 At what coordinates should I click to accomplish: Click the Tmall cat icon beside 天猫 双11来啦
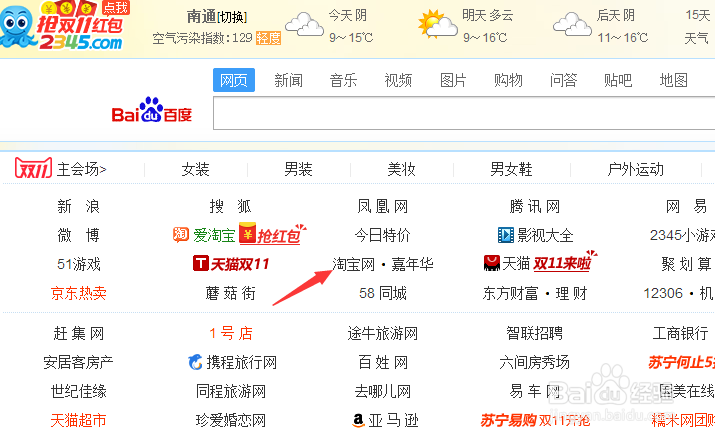point(492,263)
